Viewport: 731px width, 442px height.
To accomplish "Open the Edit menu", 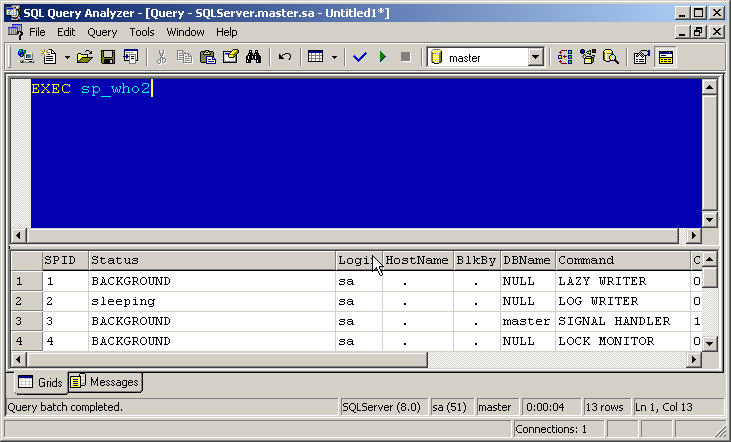I will (66, 32).
